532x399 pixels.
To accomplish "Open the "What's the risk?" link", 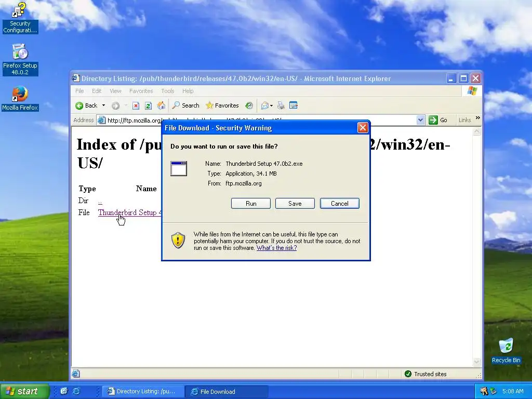I will tap(276, 248).
